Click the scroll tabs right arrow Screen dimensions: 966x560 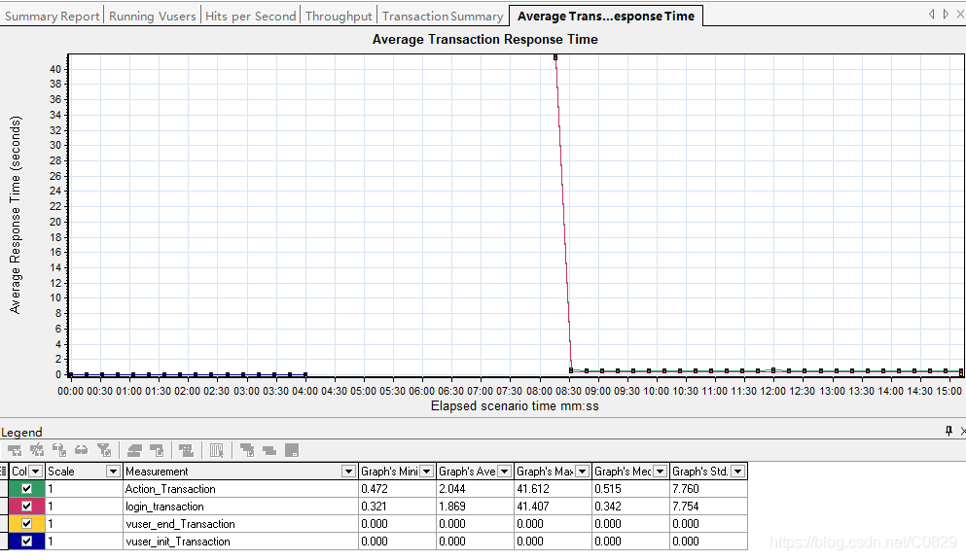946,15
